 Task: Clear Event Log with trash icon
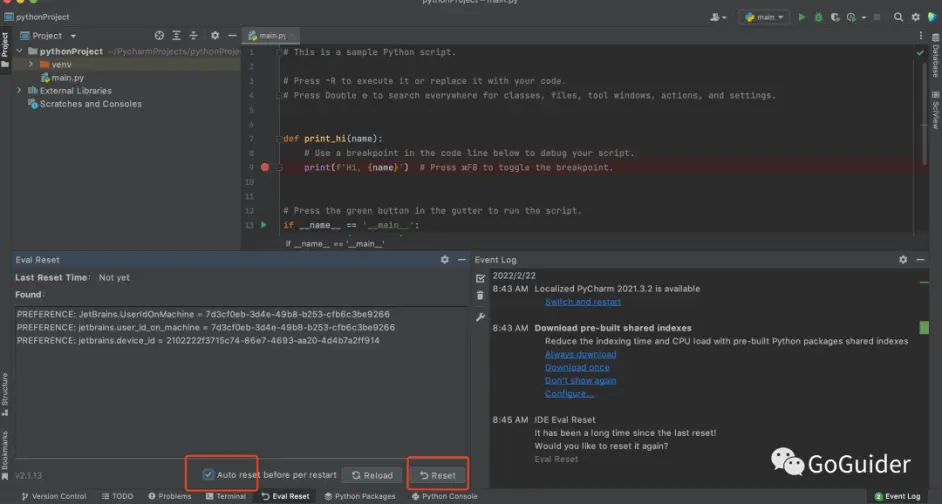[x=480, y=295]
